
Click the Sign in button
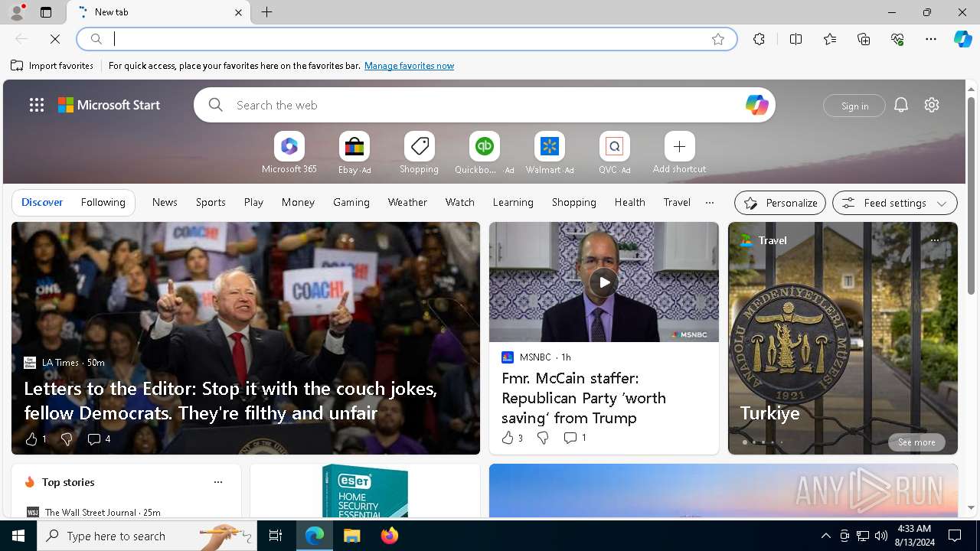pyautogui.click(x=854, y=106)
